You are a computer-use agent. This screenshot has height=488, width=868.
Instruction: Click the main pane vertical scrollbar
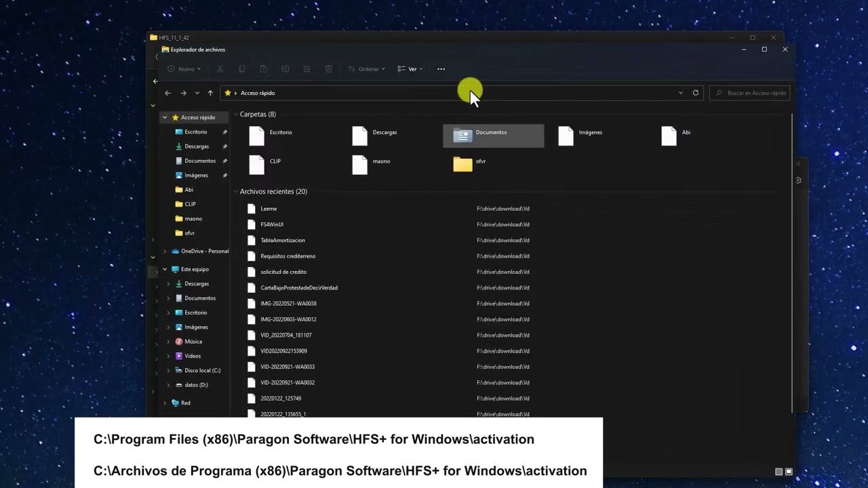pos(792,263)
